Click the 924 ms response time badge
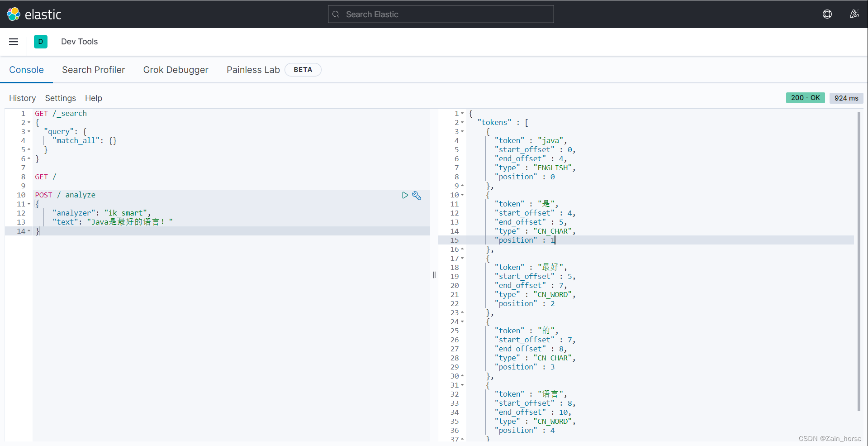This screenshot has height=446, width=868. pos(846,98)
